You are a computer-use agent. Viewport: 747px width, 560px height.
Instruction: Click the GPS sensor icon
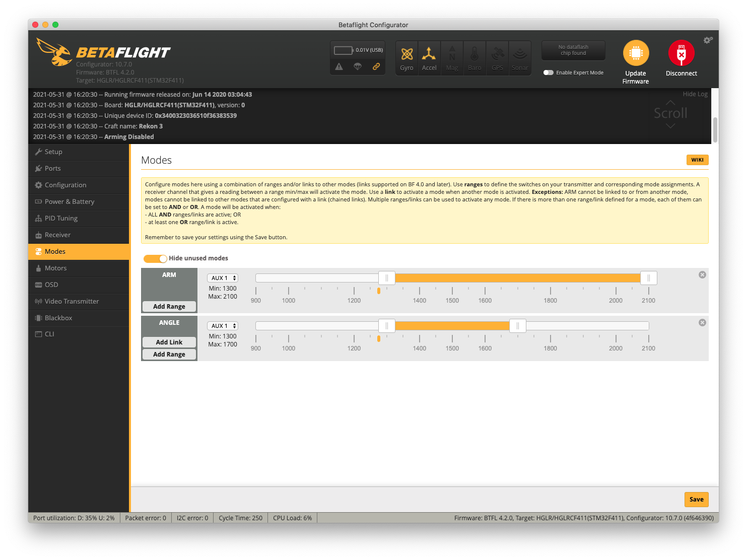(497, 58)
